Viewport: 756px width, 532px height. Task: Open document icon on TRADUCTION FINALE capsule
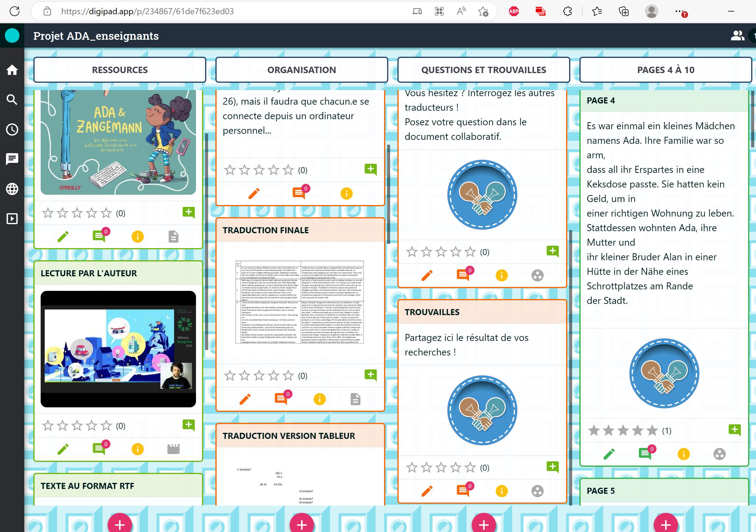click(355, 399)
